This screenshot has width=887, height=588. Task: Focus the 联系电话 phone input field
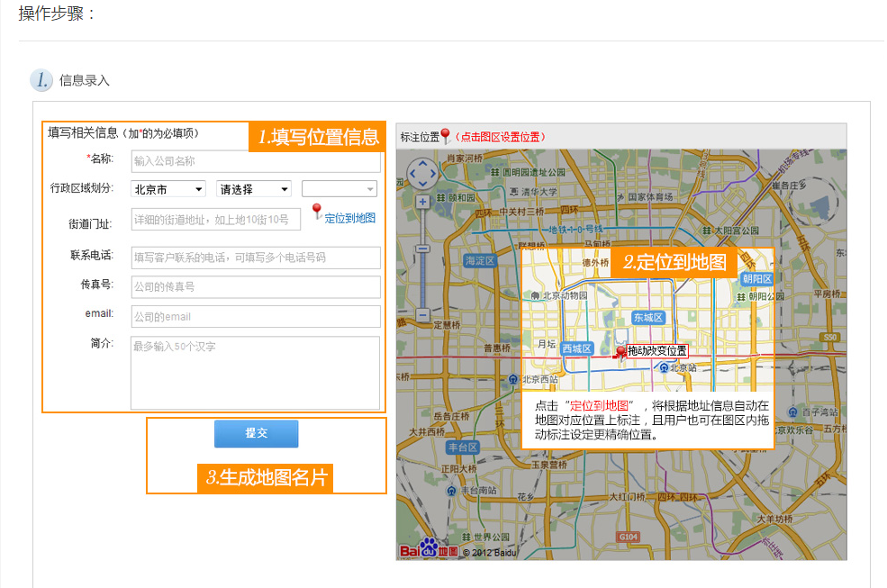tap(256, 258)
